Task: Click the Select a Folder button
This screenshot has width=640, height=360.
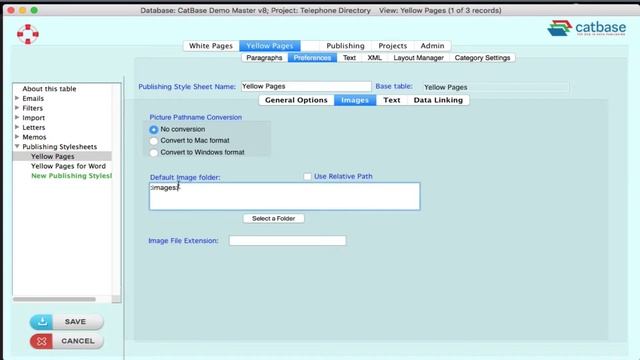Action: click(273, 219)
